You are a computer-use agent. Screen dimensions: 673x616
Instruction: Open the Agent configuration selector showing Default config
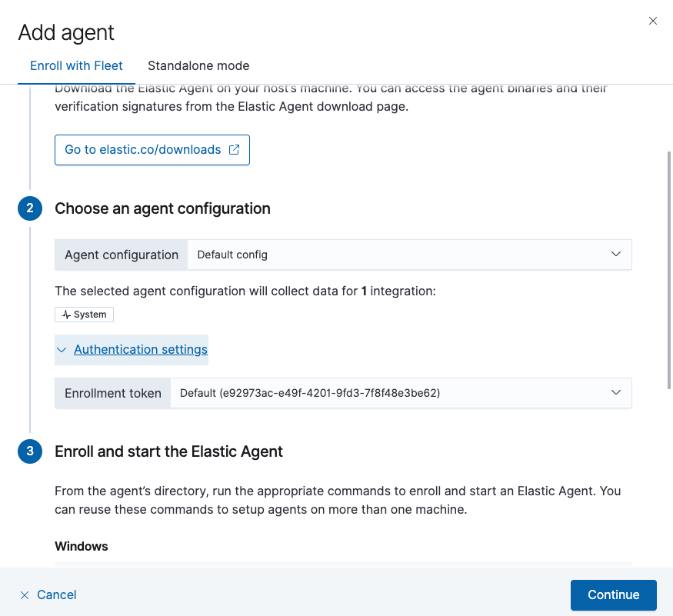[408, 254]
